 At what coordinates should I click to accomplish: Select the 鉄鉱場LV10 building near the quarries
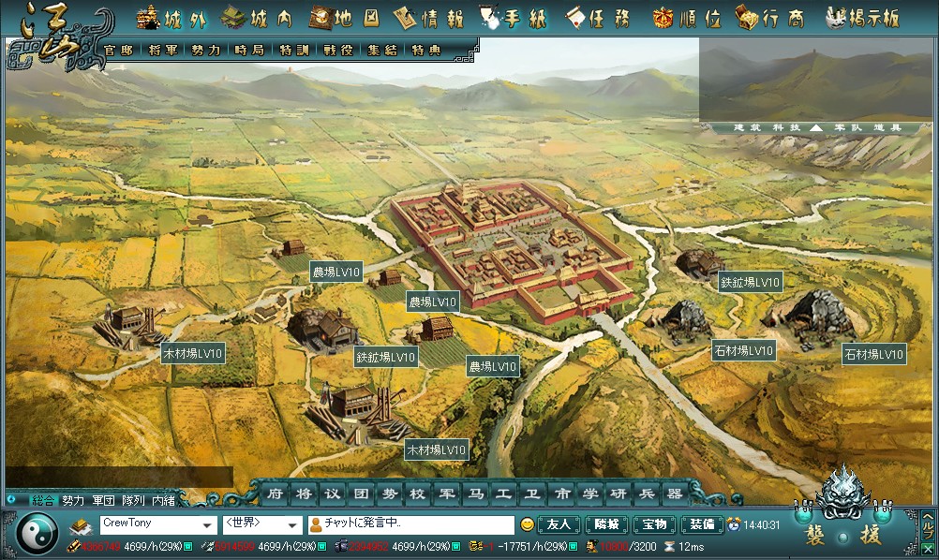(750, 282)
